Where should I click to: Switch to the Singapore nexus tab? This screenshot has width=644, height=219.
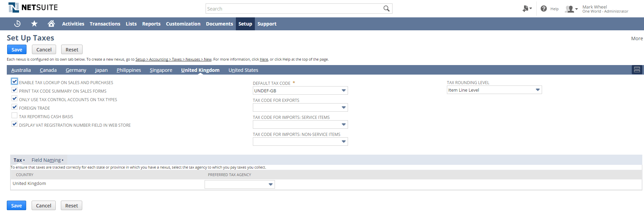[161, 70]
